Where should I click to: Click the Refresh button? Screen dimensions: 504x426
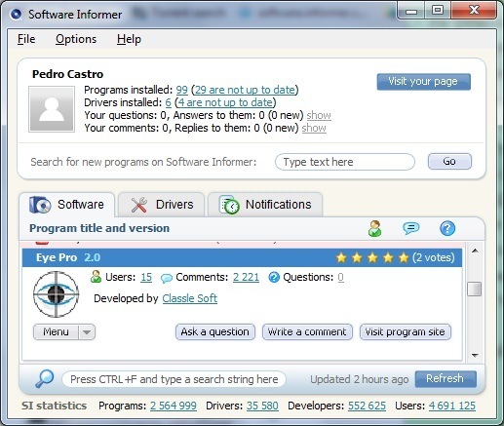click(446, 379)
